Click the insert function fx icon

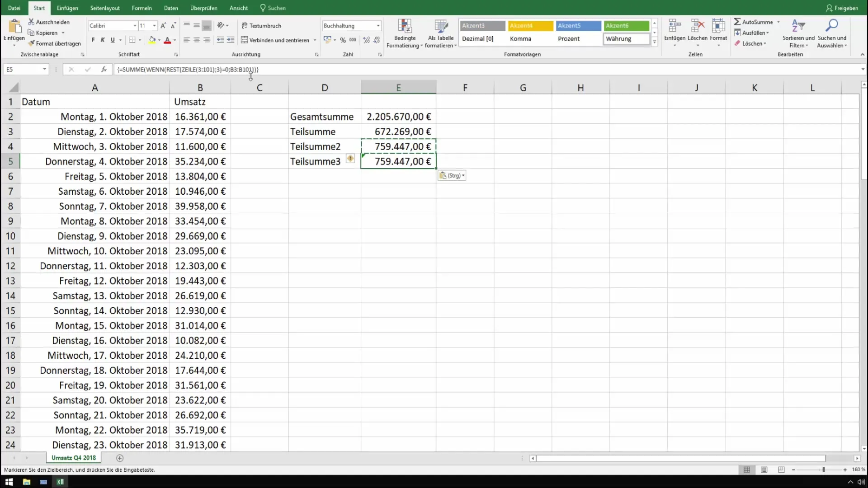click(104, 69)
